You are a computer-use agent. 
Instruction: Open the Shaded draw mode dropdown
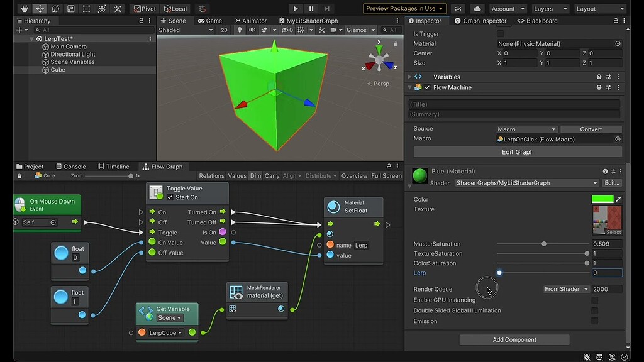[x=186, y=30]
